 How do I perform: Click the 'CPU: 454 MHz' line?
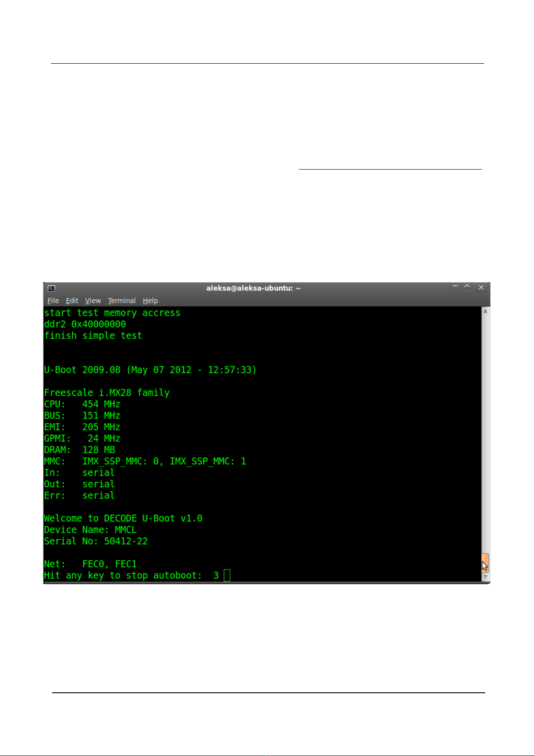pyautogui.click(x=82, y=404)
